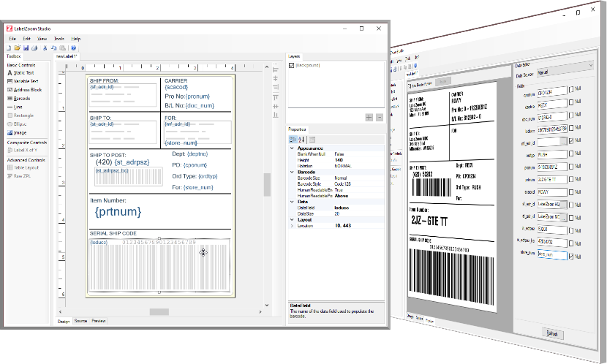Image resolution: width=607 pixels, height=364 pixels.
Task: Remove layer with minus button
Action: (x=380, y=117)
